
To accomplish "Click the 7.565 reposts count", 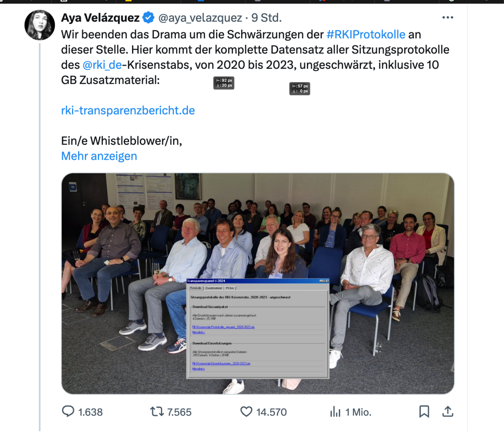I will coord(179,412).
